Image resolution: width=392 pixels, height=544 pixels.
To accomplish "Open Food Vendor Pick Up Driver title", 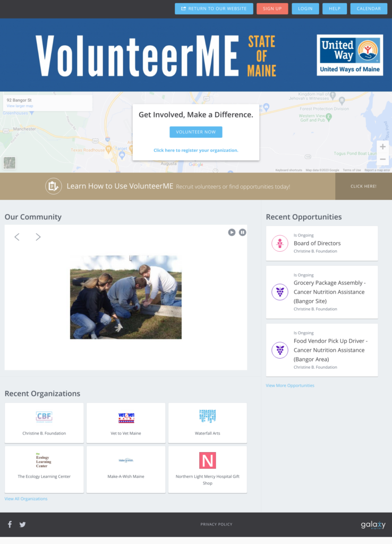I will click(x=330, y=350).
